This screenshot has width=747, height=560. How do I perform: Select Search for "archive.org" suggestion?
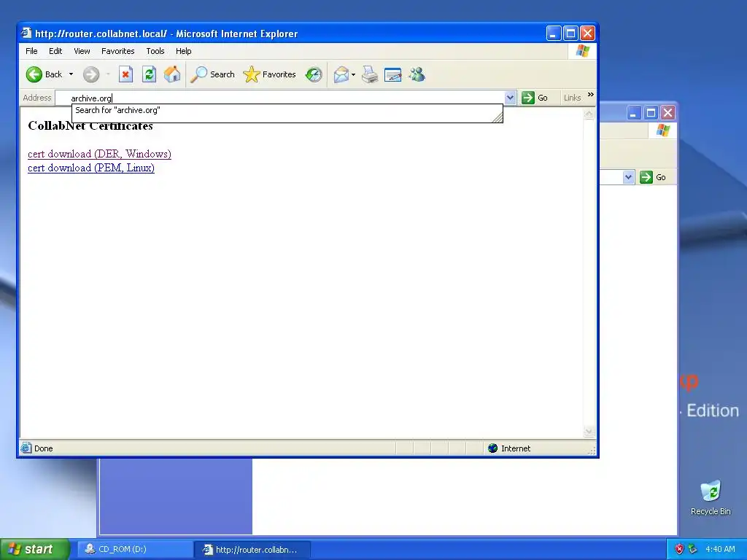pyautogui.click(x=287, y=111)
